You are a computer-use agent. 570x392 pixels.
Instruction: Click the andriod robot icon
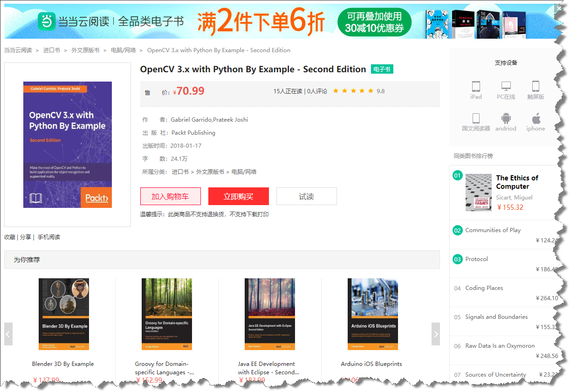(506, 118)
